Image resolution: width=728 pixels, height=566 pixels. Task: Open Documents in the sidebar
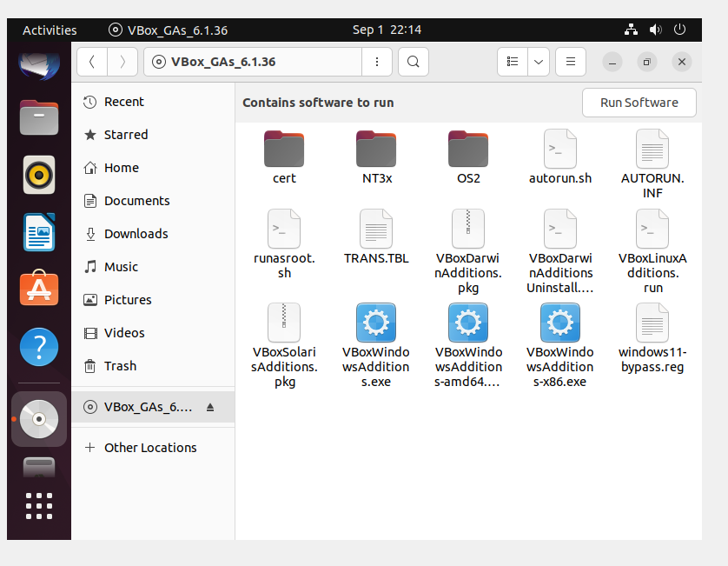pos(153,201)
